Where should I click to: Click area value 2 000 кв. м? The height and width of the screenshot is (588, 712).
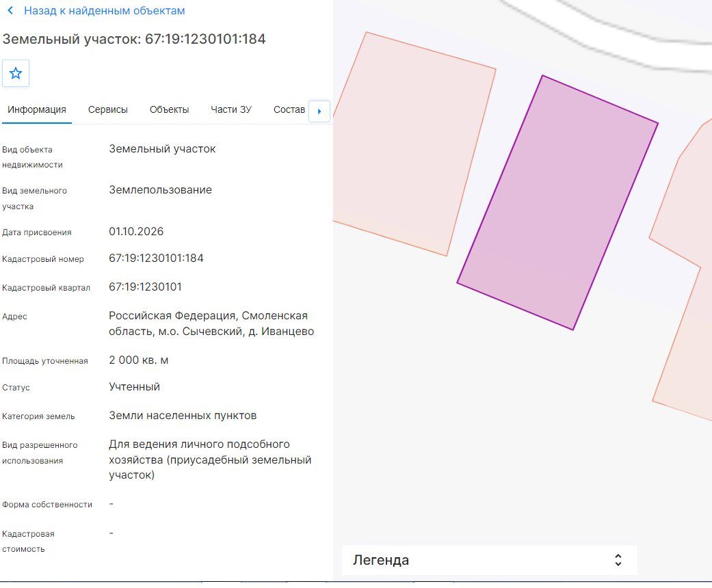pyautogui.click(x=138, y=360)
